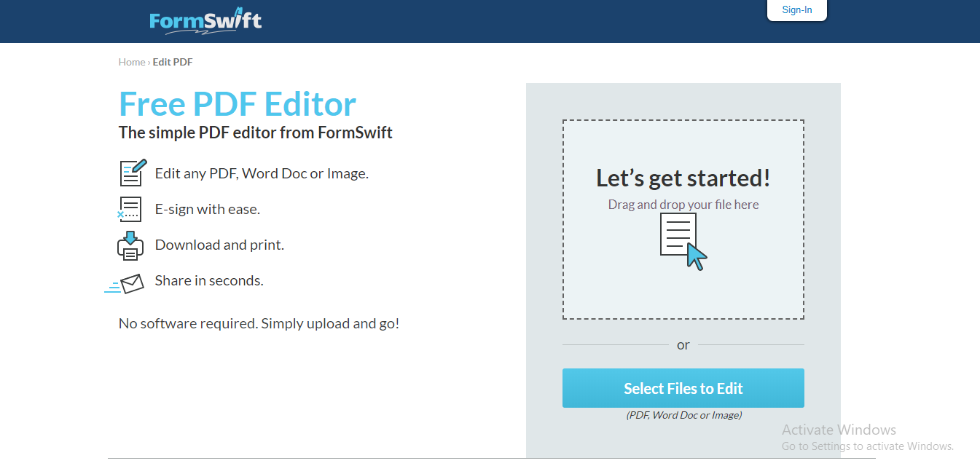
Task: Click 'No software required. Simply upload and go!' text
Action: [x=259, y=323]
